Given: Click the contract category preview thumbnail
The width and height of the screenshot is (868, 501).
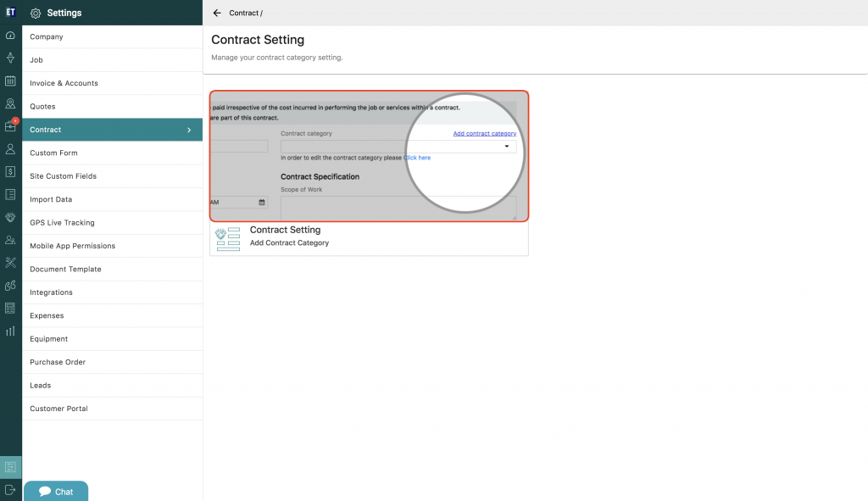Looking at the screenshot, I should 370,156.
